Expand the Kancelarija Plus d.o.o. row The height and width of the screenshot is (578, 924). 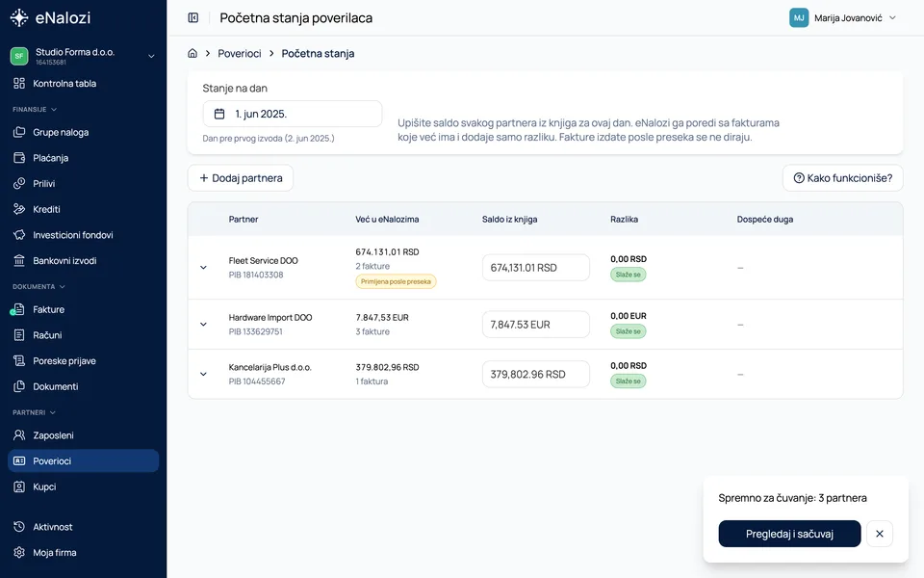click(x=203, y=374)
